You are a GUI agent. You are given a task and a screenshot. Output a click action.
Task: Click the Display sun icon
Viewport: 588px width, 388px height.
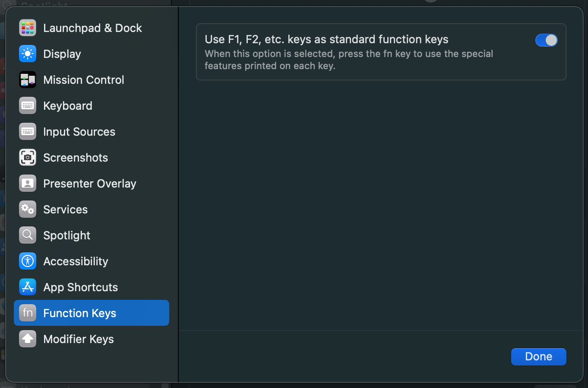click(28, 54)
